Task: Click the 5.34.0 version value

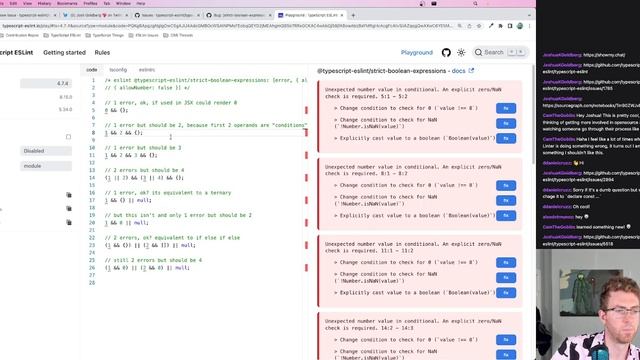Action: tap(65, 109)
